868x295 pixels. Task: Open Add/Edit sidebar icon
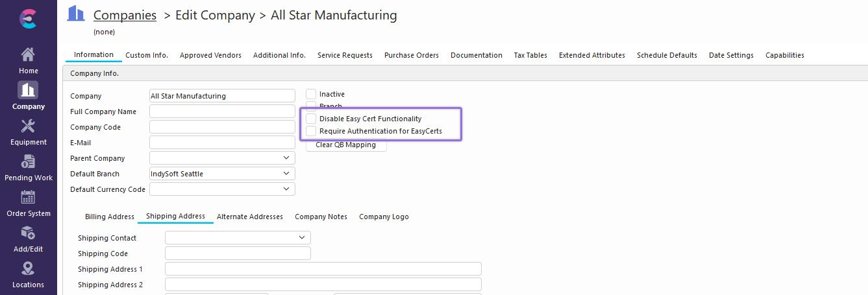pos(28,233)
